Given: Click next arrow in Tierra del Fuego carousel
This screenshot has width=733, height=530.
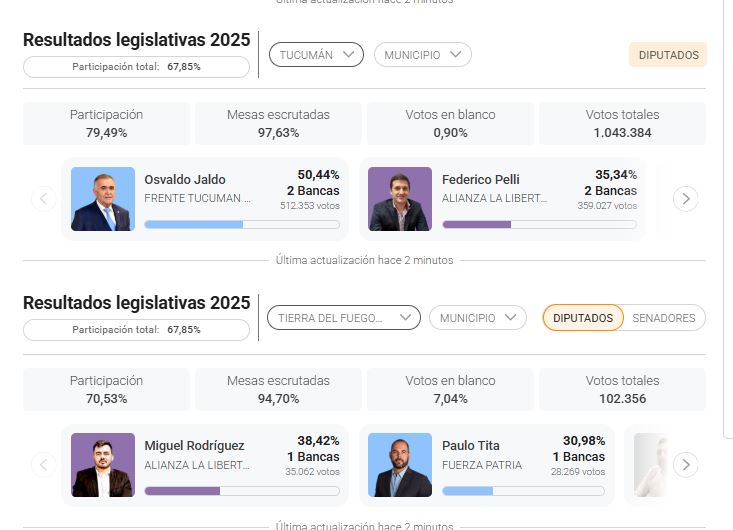Looking at the screenshot, I should [x=685, y=464].
